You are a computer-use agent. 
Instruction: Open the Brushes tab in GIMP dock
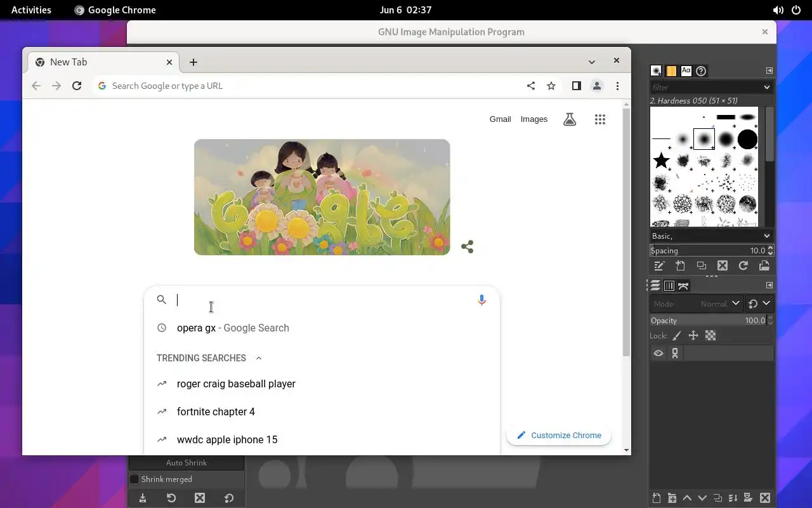tap(656, 71)
